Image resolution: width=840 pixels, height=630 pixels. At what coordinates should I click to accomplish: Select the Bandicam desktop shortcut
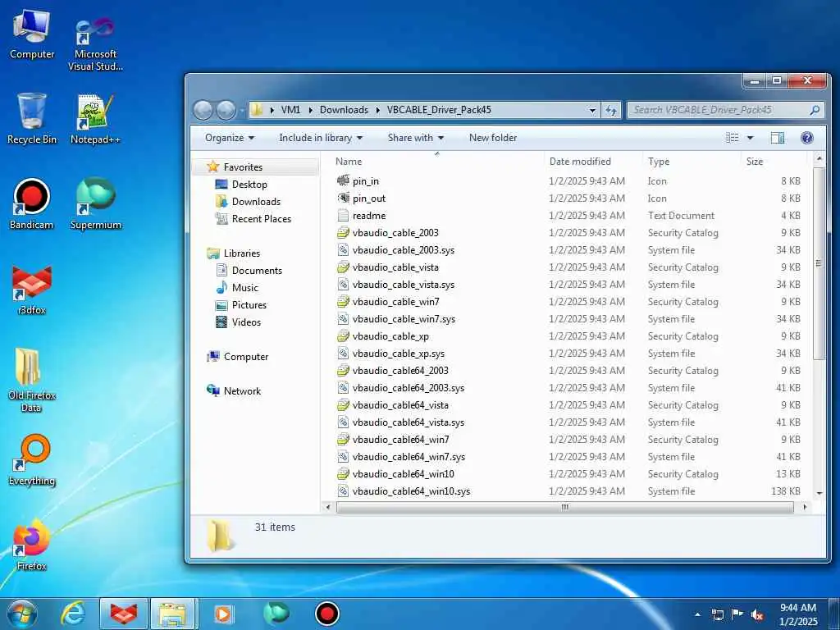[32, 204]
